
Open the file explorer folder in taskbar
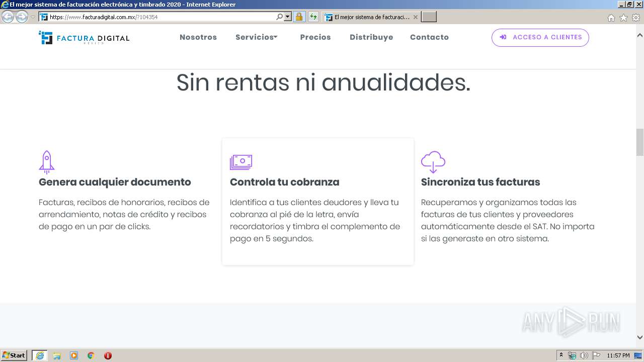[57, 355]
